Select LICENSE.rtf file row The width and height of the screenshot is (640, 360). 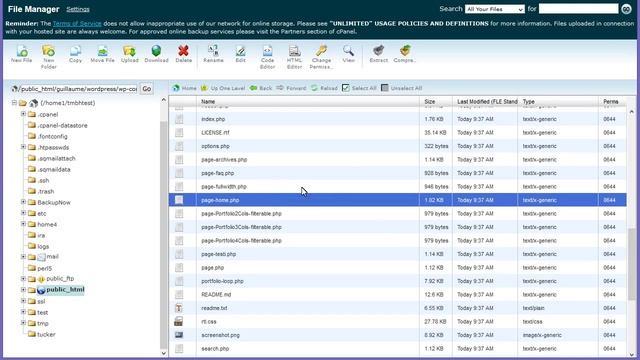coord(398,133)
